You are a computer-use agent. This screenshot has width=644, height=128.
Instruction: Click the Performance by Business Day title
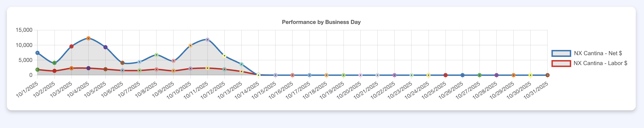tap(321, 22)
